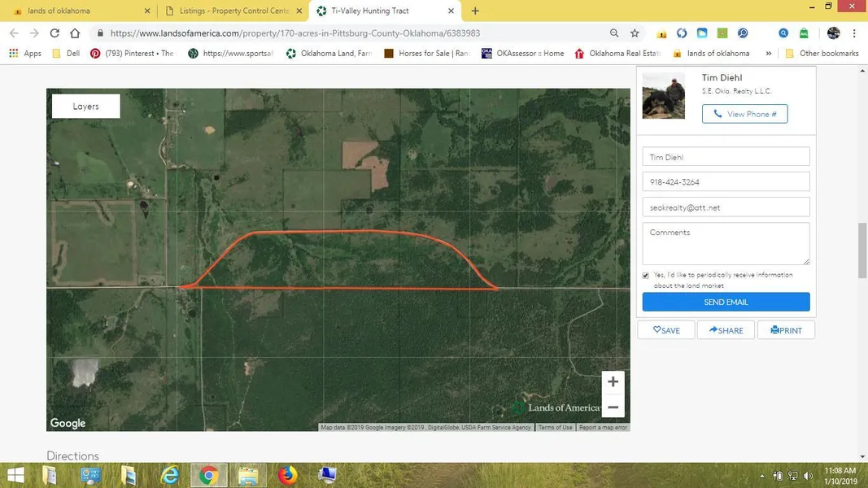Open a new browser tab
Screen dimensions: 868x488
coord(475,11)
